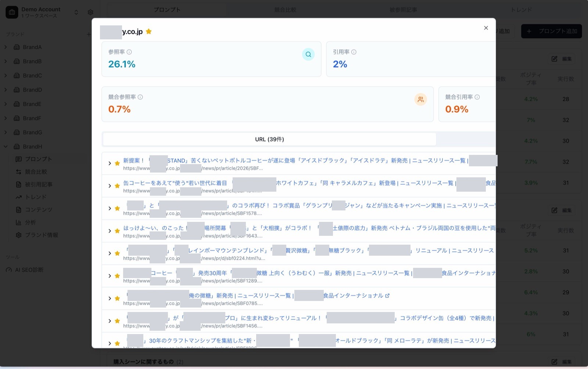Open settings gear next to Demo Account
The height and width of the screenshot is (369, 588).
coord(90,12)
